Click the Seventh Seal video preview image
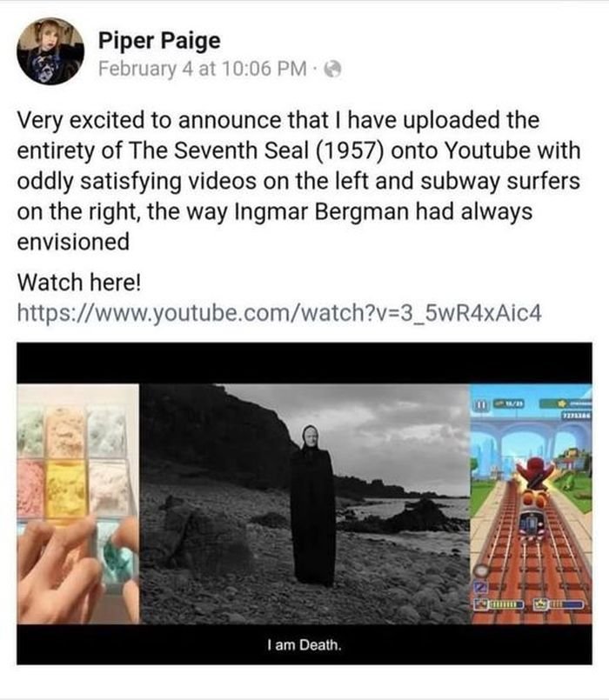The image size is (609, 700). tap(304, 503)
